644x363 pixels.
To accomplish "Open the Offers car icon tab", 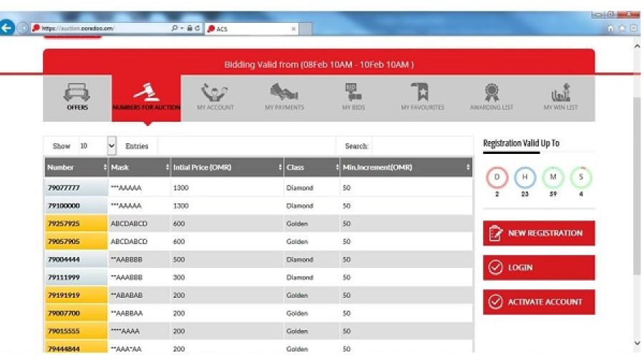I will (77, 92).
